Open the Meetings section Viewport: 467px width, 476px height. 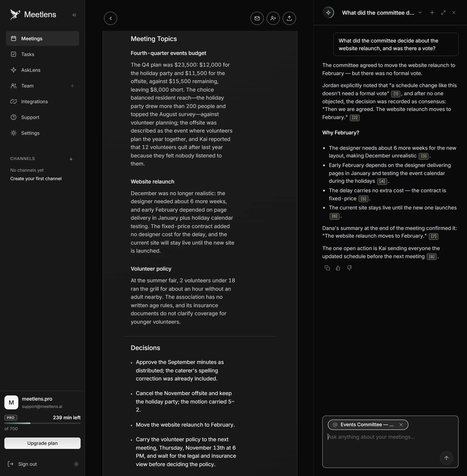point(42,38)
